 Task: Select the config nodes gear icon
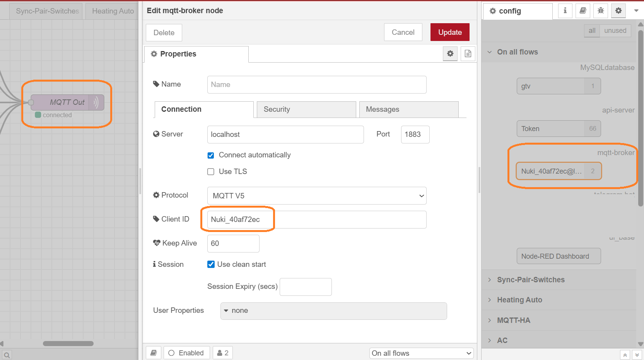point(618,11)
